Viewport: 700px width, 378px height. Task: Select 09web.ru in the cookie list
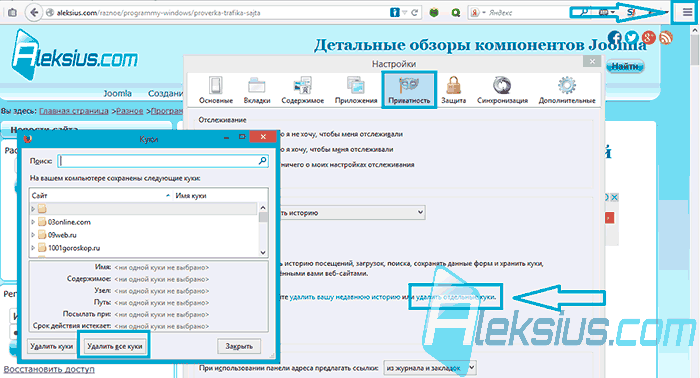[x=62, y=235]
